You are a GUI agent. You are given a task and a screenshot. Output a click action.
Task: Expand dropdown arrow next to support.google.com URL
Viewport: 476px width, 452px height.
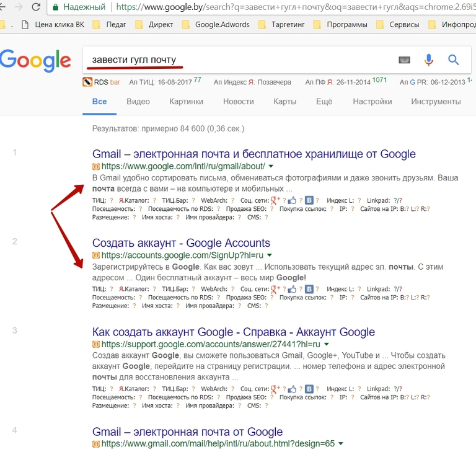(x=327, y=344)
